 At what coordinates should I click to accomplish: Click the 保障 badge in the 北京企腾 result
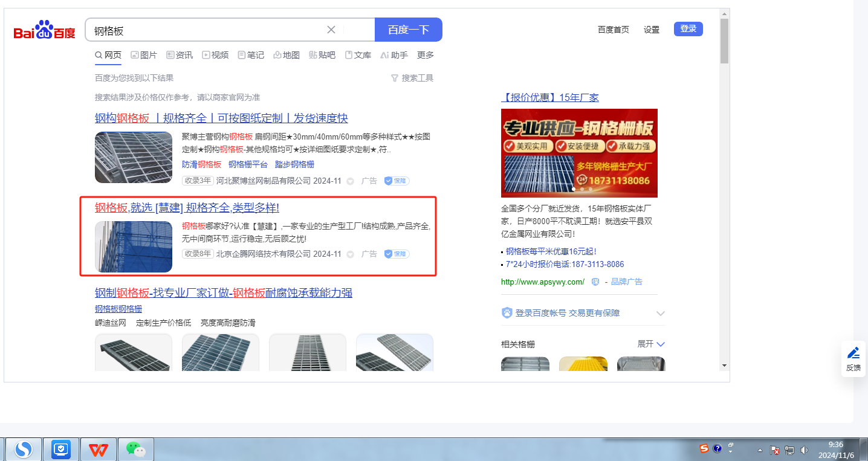click(x=397, y=254)
